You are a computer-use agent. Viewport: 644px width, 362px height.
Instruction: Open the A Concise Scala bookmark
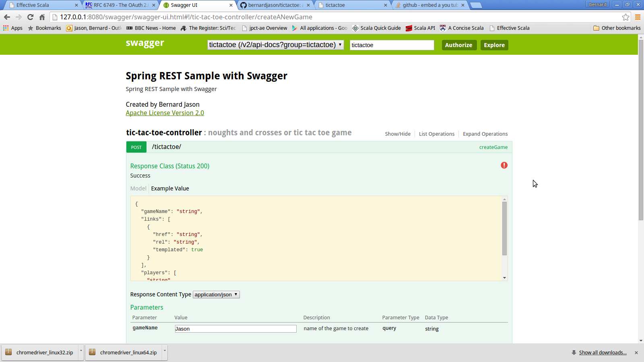[x=462, y=28]
